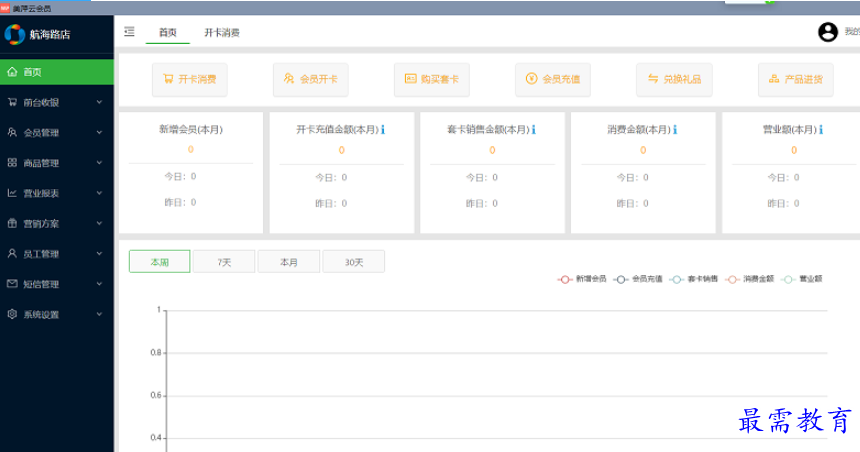Expand the 系统设置 submenu chevron

coord(99,314)
